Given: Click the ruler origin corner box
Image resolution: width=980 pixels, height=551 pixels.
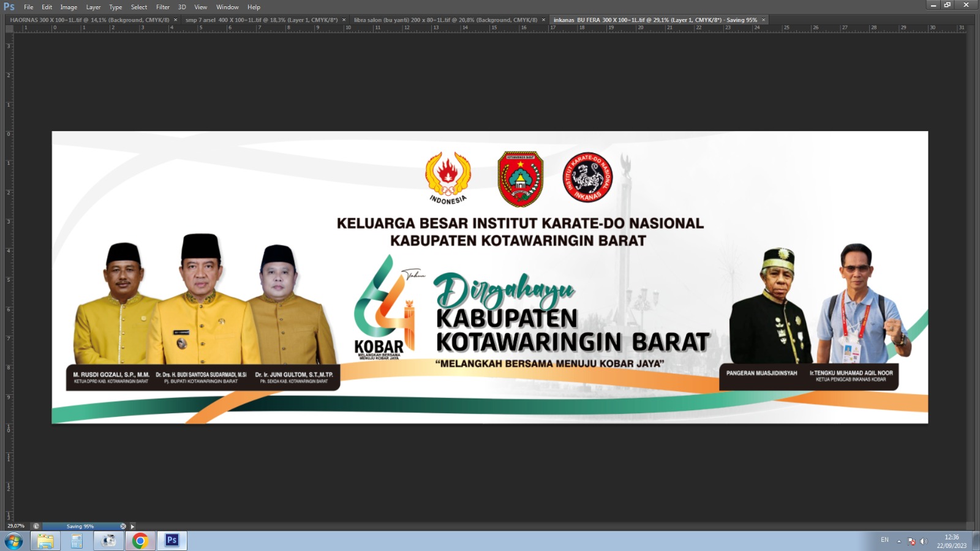Looking at the screenshot, I should tap(9, 28).
